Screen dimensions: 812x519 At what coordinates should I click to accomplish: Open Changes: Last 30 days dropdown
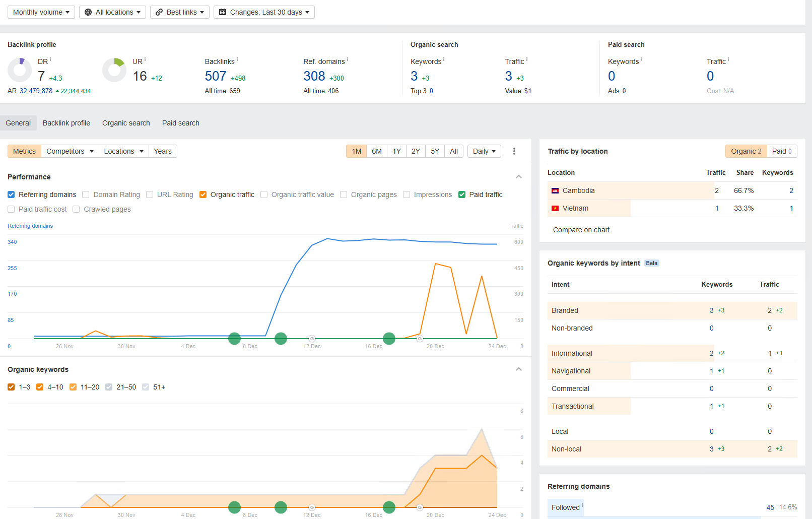click(264, 12)
